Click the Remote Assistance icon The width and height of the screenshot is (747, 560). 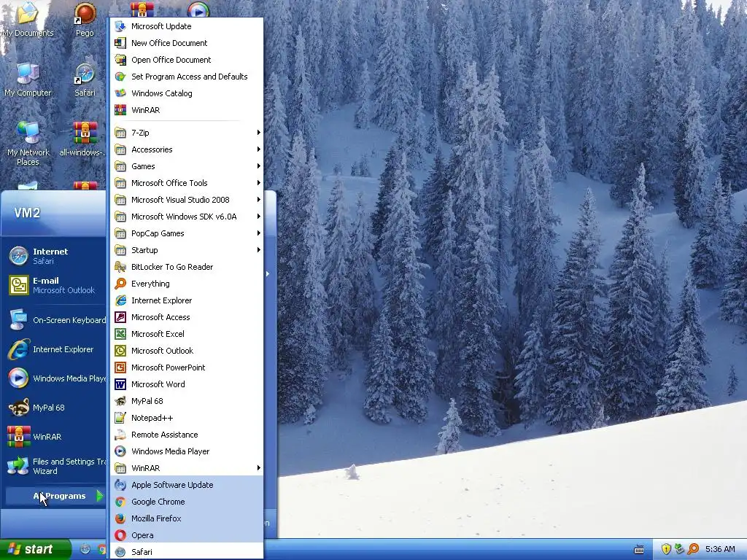(x=120, y=435)
